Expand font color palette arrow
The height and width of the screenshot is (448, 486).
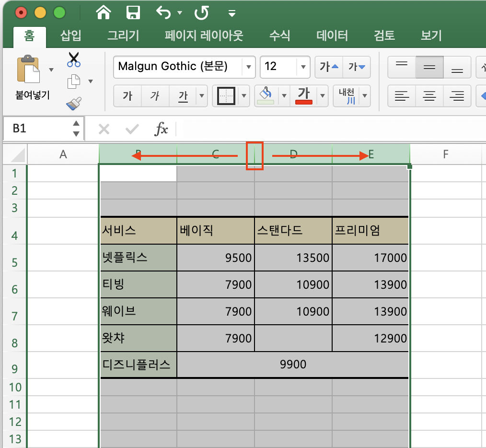pos(323,96)
